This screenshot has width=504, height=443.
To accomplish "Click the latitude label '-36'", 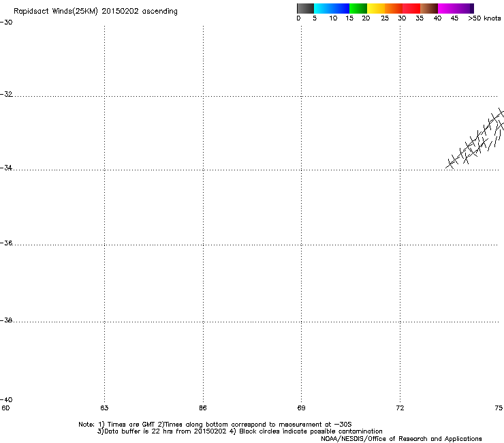I will click(x=6, y=243).
